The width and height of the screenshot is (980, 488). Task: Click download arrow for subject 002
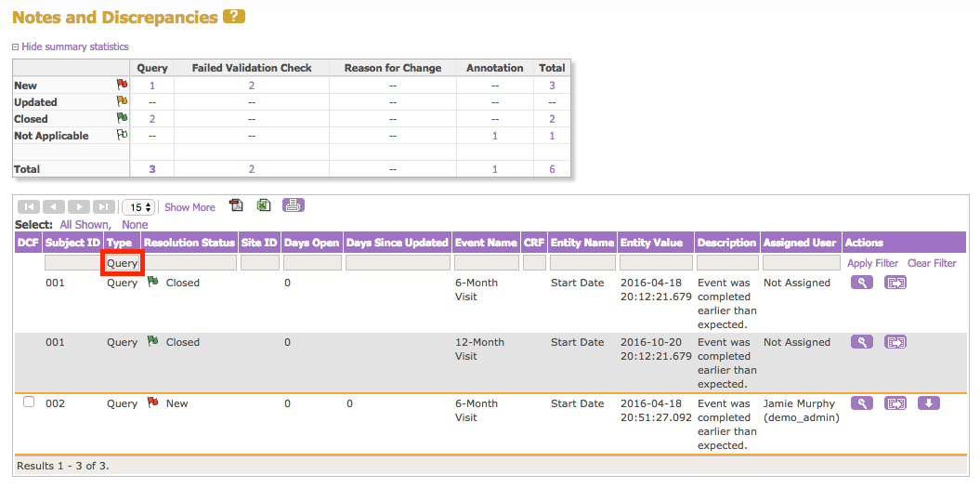(x=929, y=403)
